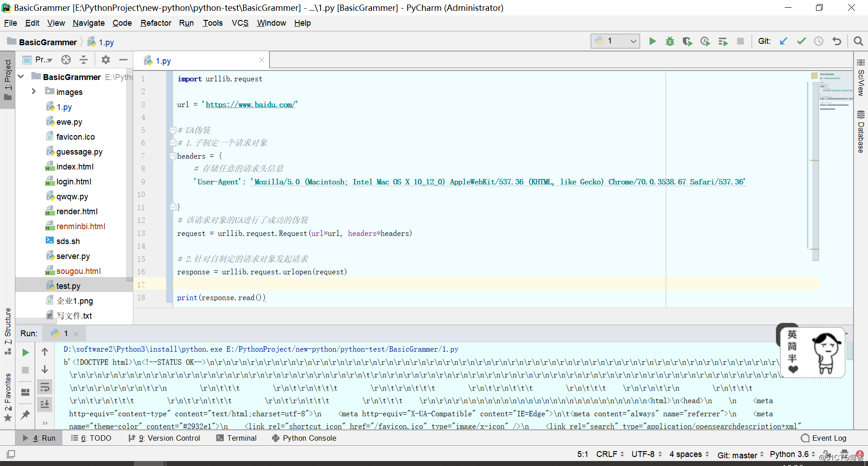Launch the profiler run icon
868x466 pixels.
pos(705,42)
